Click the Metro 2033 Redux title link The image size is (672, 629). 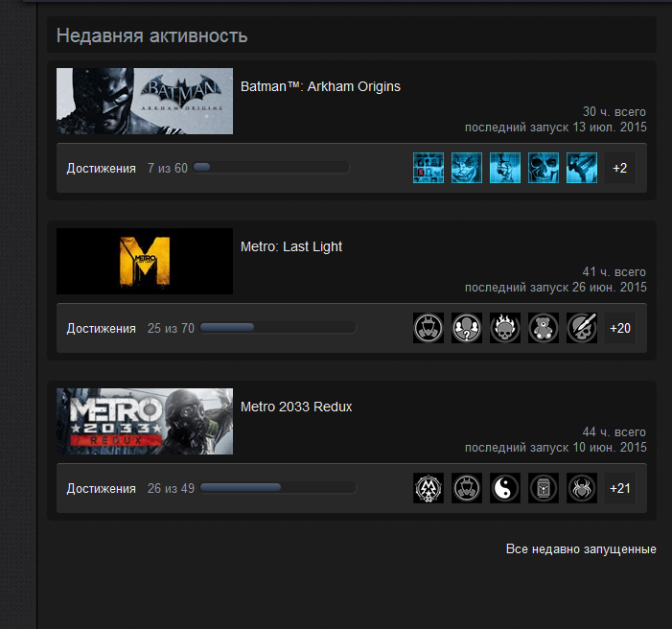296,407
